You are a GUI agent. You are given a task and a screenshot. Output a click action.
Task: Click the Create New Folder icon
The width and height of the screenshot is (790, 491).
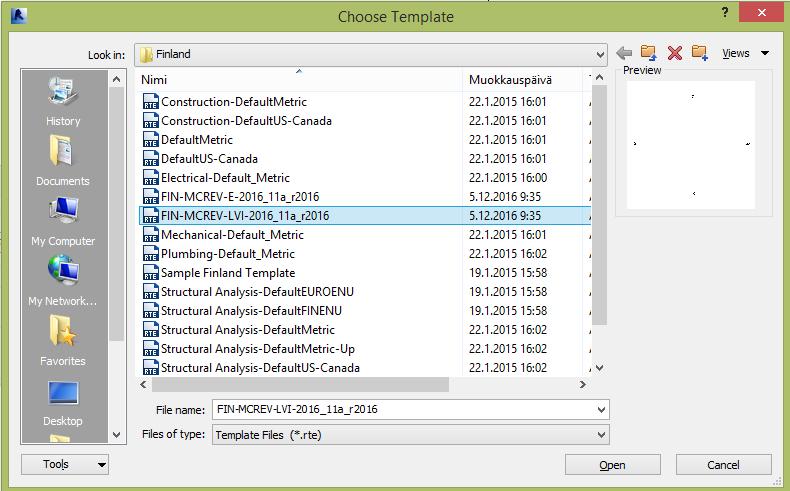[x=700, y=52]
